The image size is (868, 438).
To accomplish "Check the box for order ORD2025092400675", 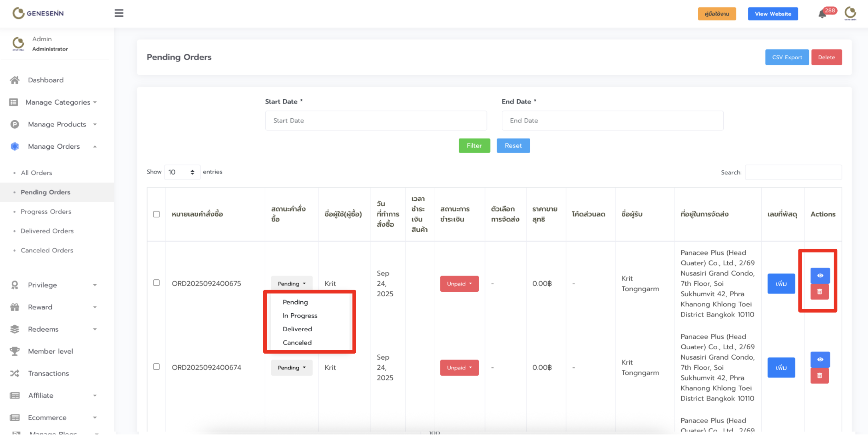I will click(156, 283).
